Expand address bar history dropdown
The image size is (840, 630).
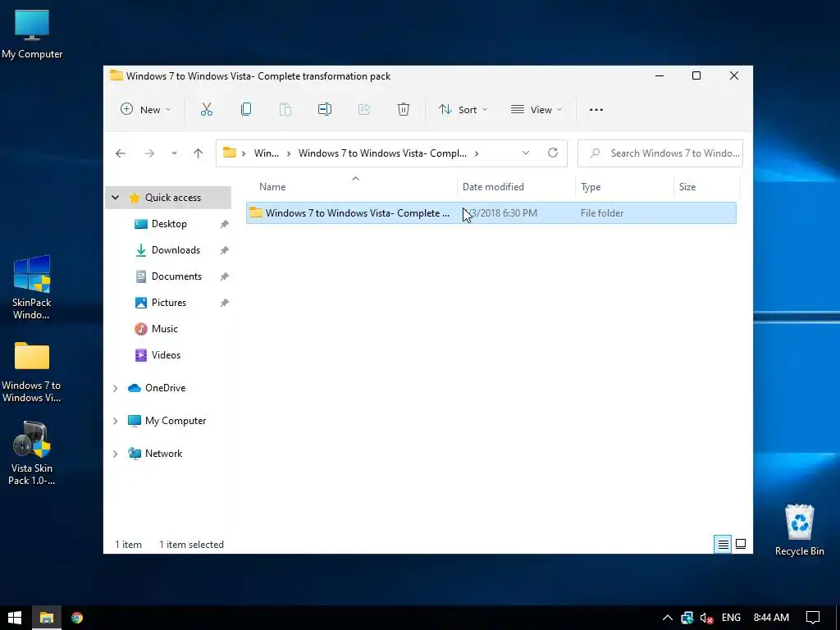526,153
